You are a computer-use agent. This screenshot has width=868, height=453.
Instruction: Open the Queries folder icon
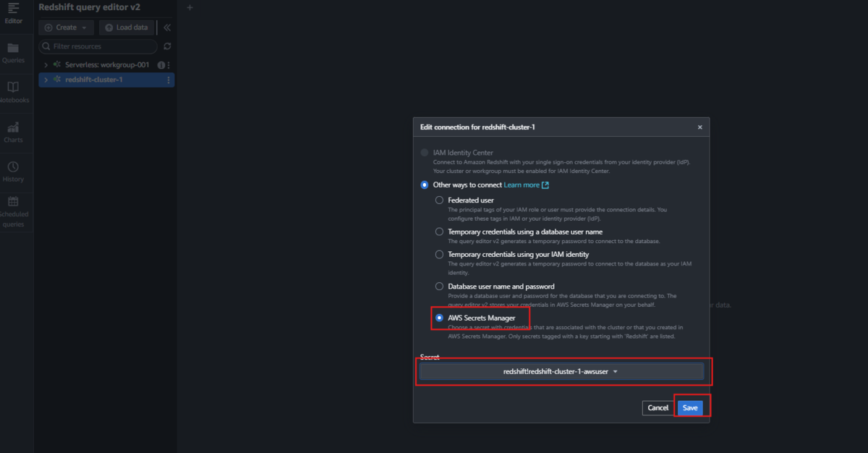13,48
